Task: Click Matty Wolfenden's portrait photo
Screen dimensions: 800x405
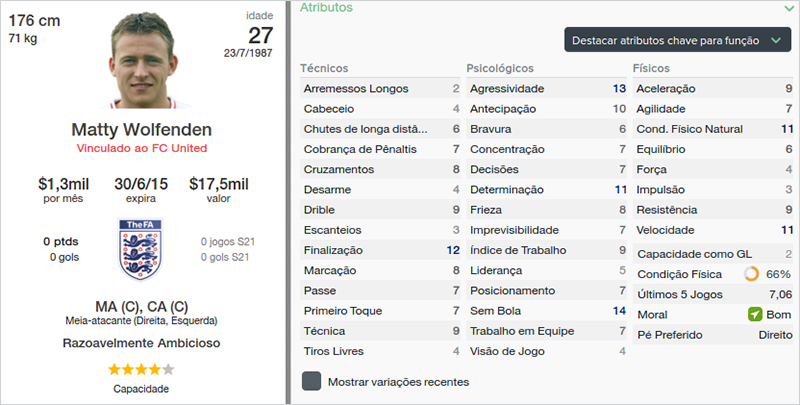Action: click(x=140, y=62)
